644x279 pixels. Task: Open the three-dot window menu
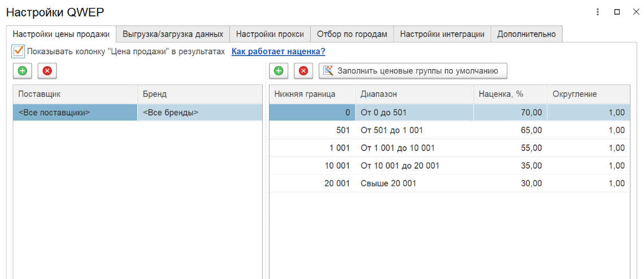(598, 12)
